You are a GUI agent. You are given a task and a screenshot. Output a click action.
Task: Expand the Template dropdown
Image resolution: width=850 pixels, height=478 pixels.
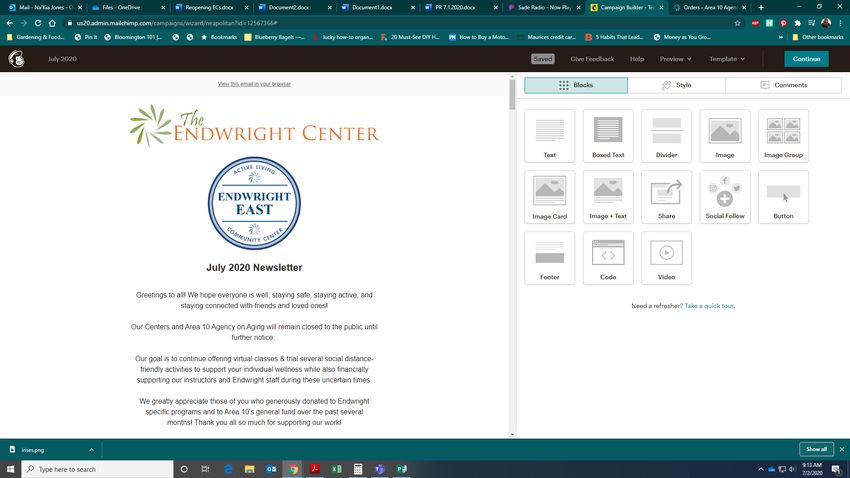click(727, 59)
